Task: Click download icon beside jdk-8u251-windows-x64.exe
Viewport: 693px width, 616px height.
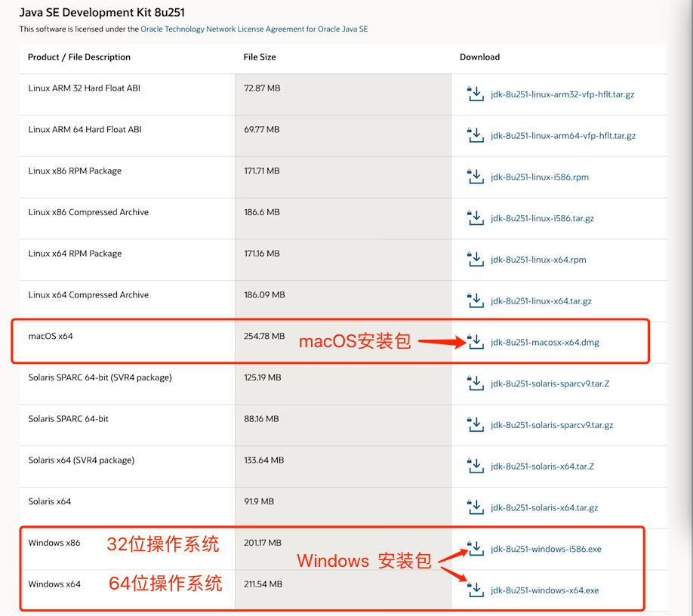Action: point(476,590)
